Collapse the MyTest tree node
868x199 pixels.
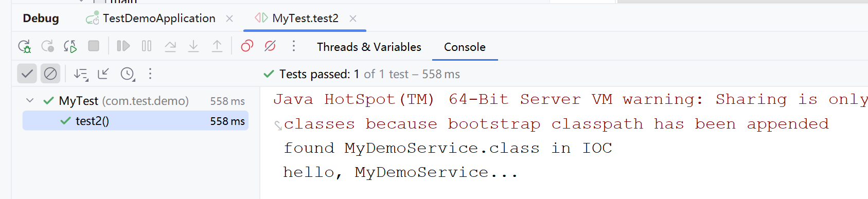tap(30, 101)
